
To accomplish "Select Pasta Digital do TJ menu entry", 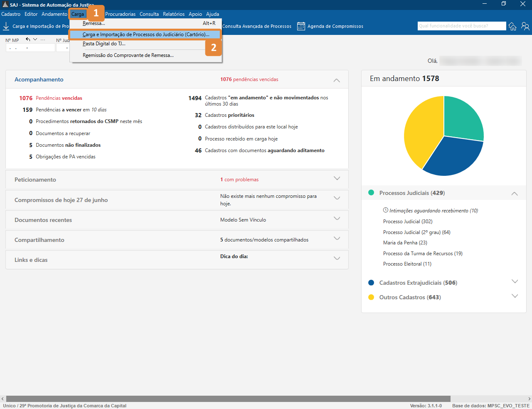I will click(x=104, y=44).
